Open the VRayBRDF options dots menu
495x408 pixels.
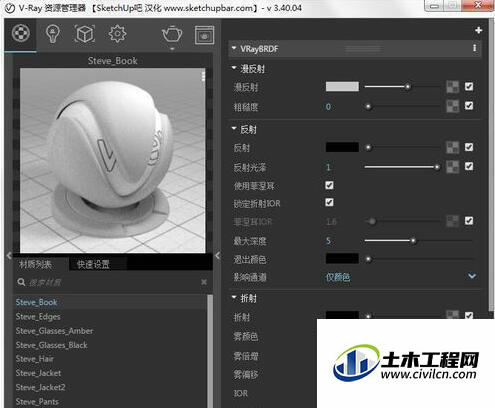pos(474,48)
